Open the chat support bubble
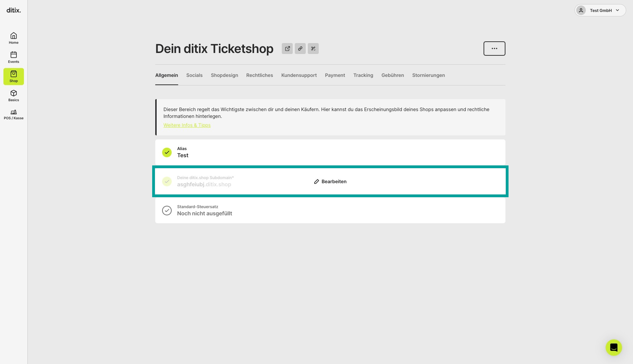 (614, 348)
